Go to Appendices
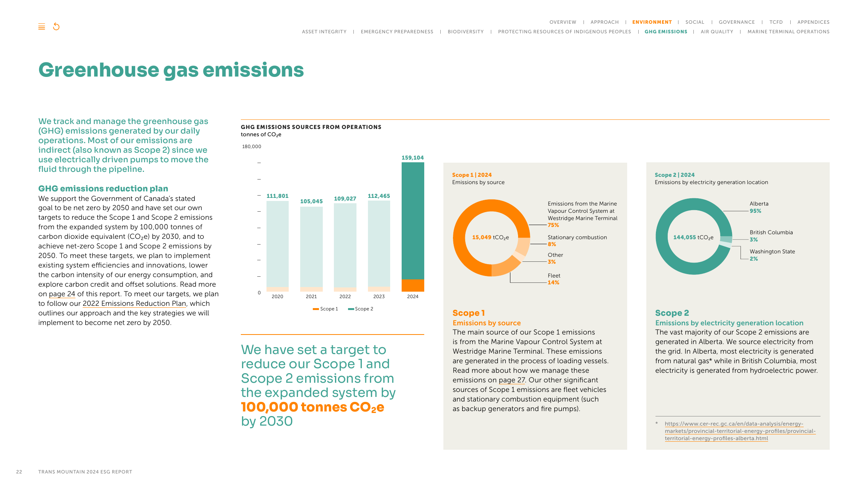The width and height of the screenshot is (868, 488). (x=814, y=22)
